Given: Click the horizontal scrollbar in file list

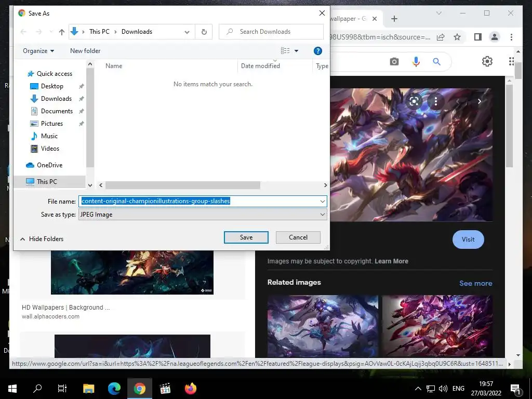Looking at the screenshot, I should (x=182, y=185).
